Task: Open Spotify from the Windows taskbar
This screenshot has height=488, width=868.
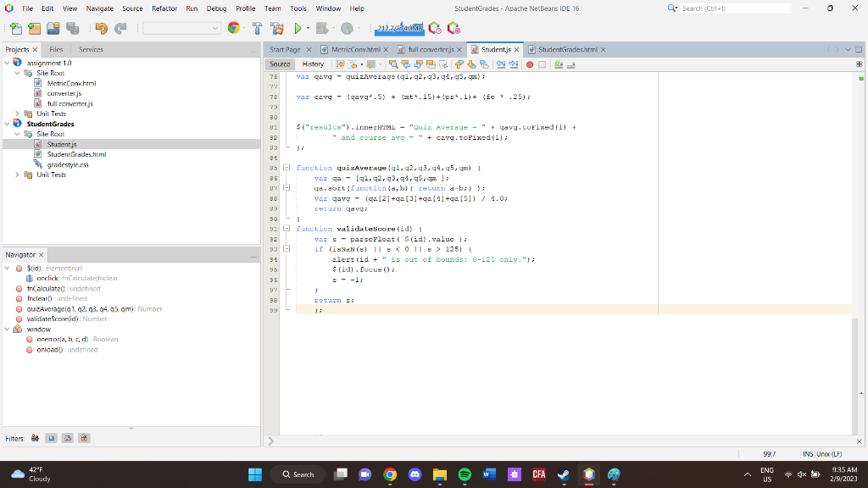Action: pyautogui.click(x=465, y=474)
